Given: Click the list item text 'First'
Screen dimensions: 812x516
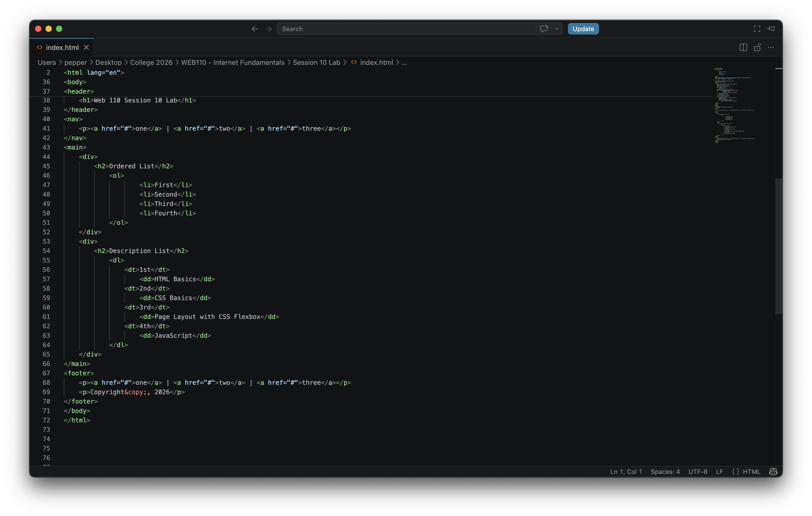Looking at the screenshot, I should (x=163, y=185).
